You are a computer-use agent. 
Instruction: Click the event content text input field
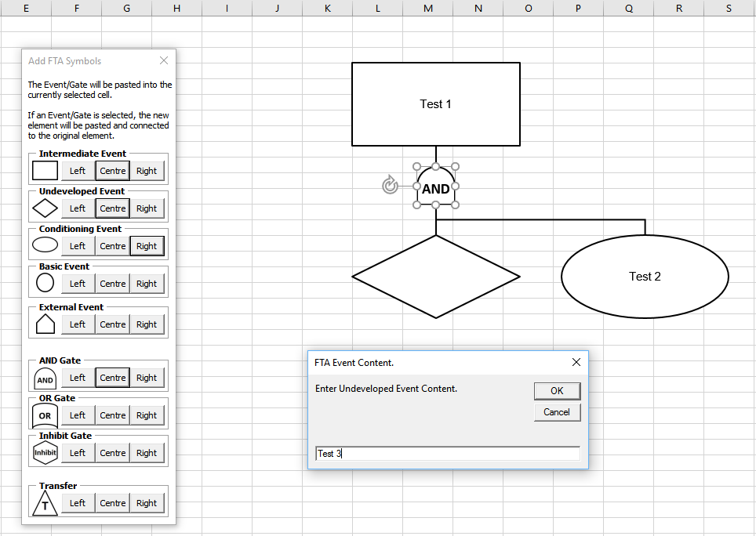(x=447, y=454)
